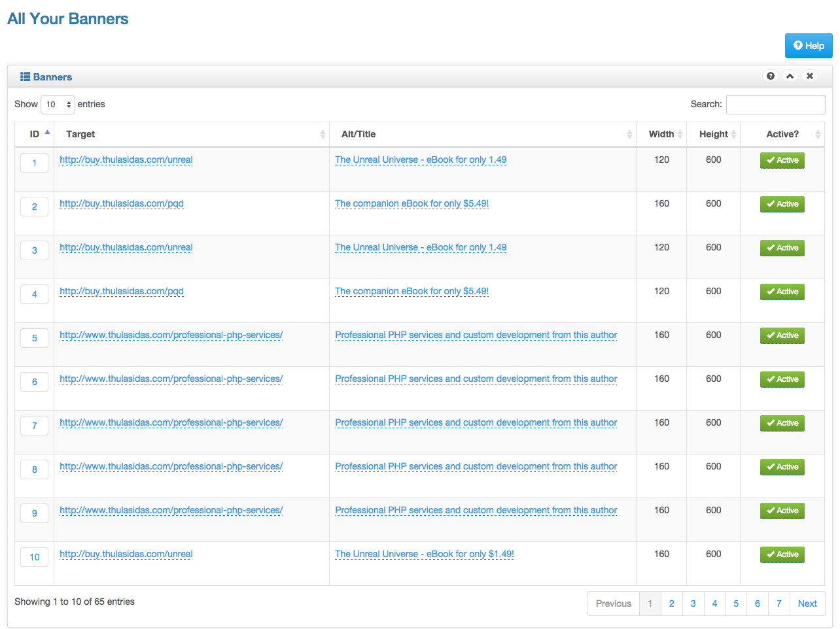This screenshot has width=840, height=629.
Task: Toggle Active status for banner 3
Action: click(782, 248)
